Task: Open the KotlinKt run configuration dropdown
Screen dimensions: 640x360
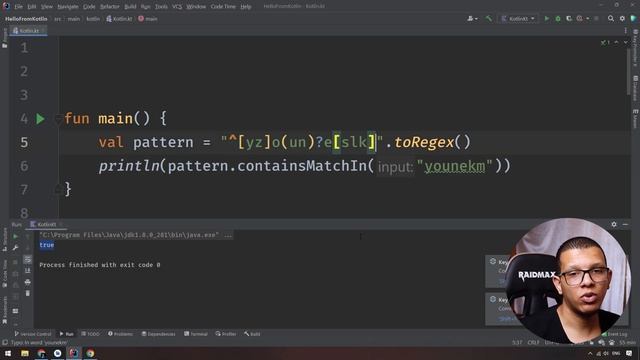Action: (x=518, y=18)
